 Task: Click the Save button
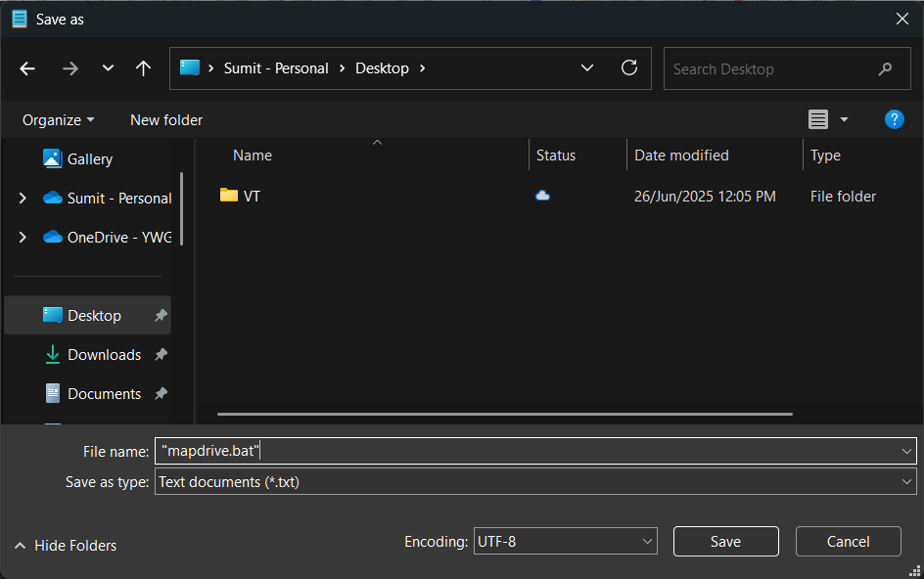[725, 541]
